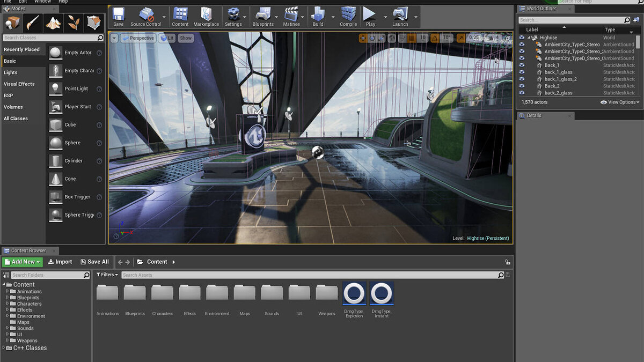Click the Import button
Viewport: 644px width, 362px height.
(x=60, y=262)
